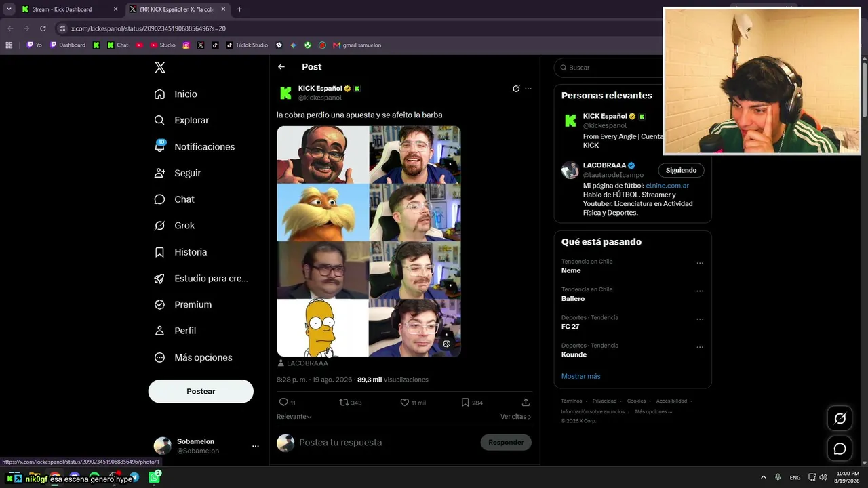Open Perfil in the sidebar
The width and height of the screenshot is (868, 488).
[175, 331]
